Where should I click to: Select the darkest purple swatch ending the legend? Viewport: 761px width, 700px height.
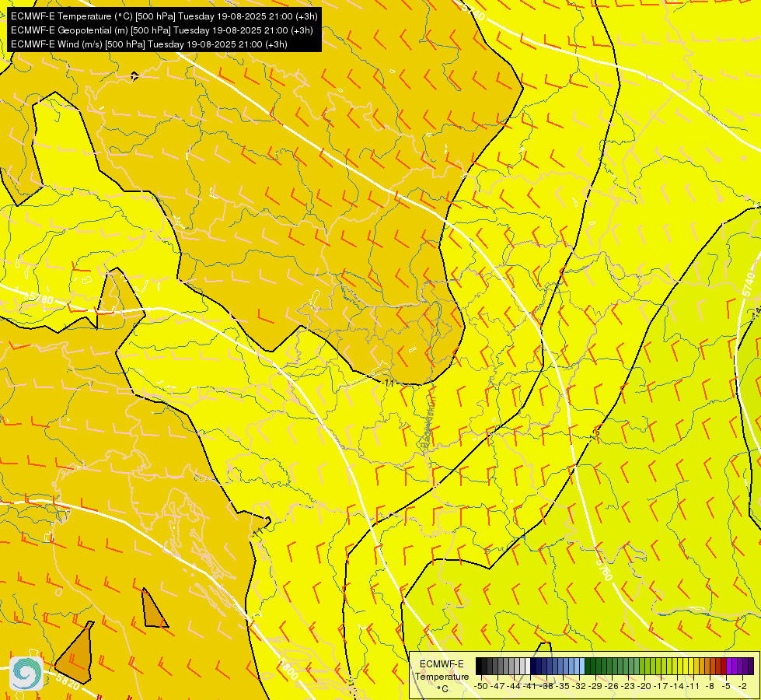(752, 666)
